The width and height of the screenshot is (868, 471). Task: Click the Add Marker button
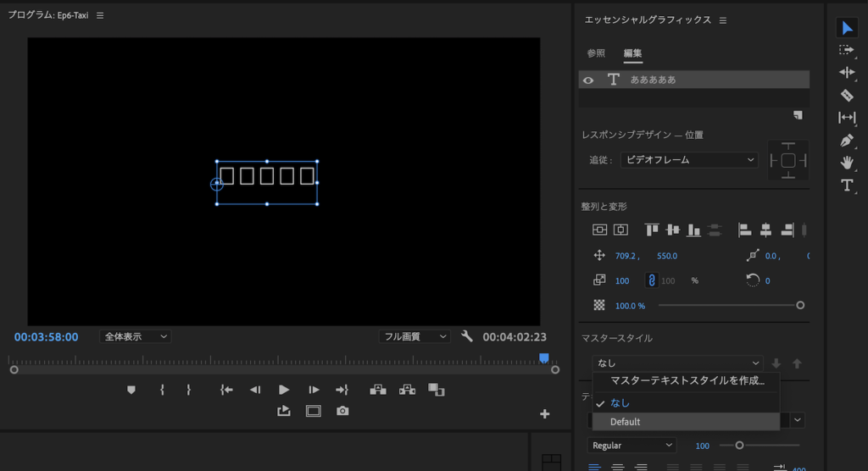pyautogui.click(x=131, y=390)
